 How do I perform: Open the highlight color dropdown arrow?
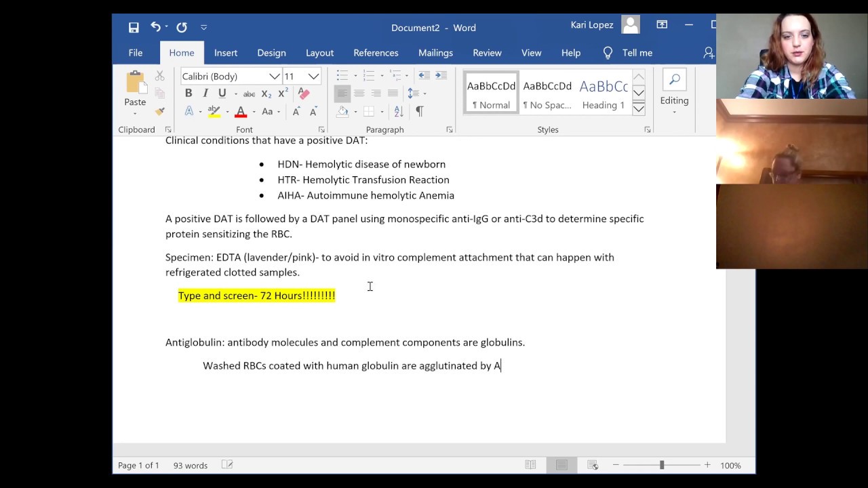click(227, 112)
